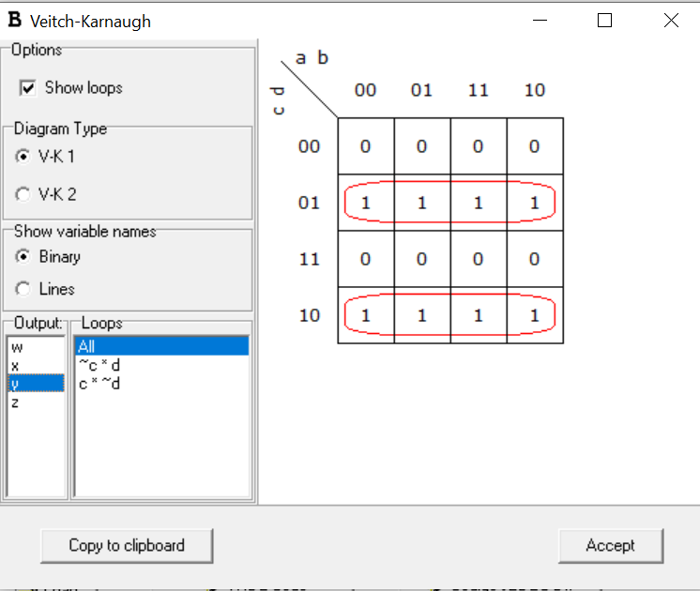Close the Veitch-Karnaugh dialog

pyautogui.click(x=671, y=21)
